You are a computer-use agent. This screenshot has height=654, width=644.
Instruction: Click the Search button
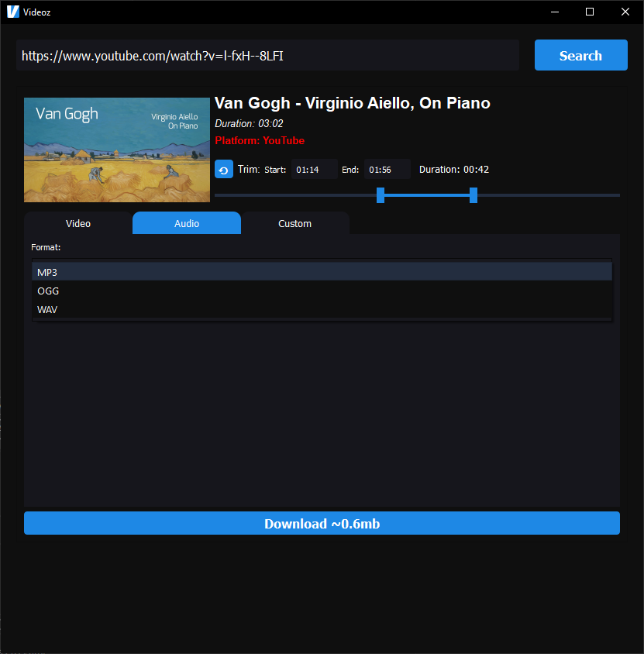(x=581, y=55)
